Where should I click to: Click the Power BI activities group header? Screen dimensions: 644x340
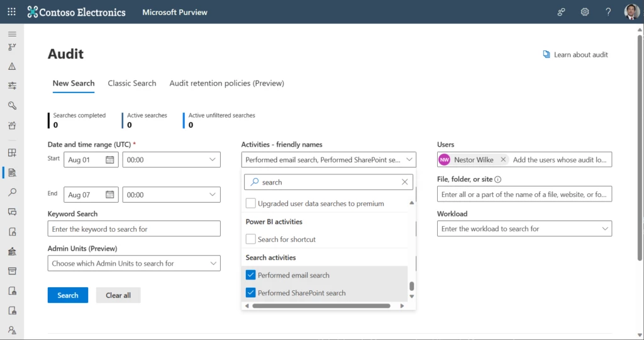click(x=274, y=222)
